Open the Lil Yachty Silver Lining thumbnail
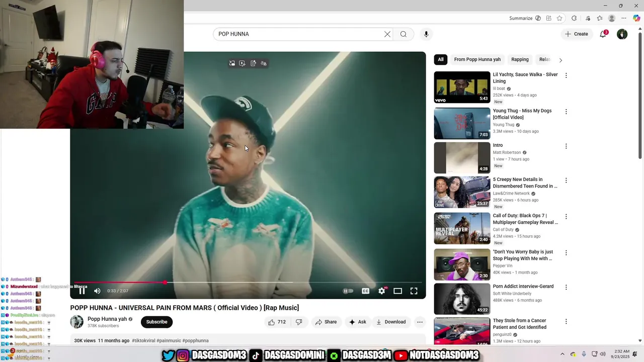This screenshot has height=362, width=644. (462, 87)
